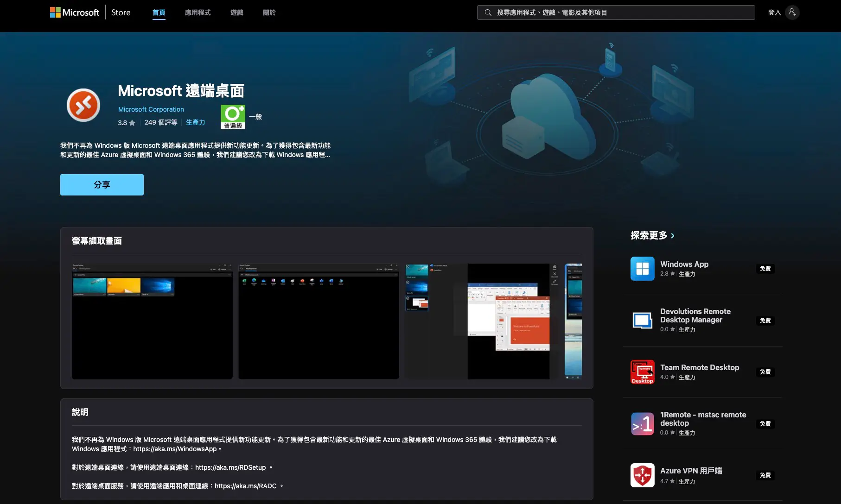The height and width of the screenshot is (504, 841).
Task: Expand the 探索更多 chevron
Action: pos(673,236)
